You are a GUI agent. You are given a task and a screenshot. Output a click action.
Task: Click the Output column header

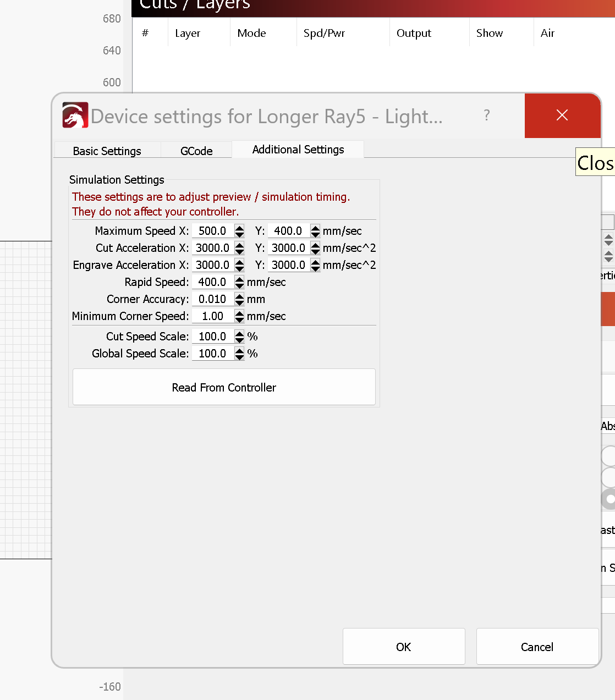click(429, 33)
